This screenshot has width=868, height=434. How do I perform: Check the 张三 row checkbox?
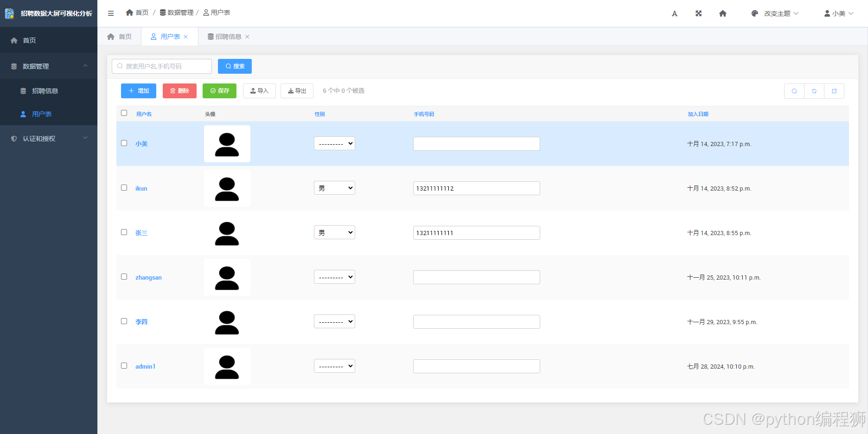pos(124,232)
